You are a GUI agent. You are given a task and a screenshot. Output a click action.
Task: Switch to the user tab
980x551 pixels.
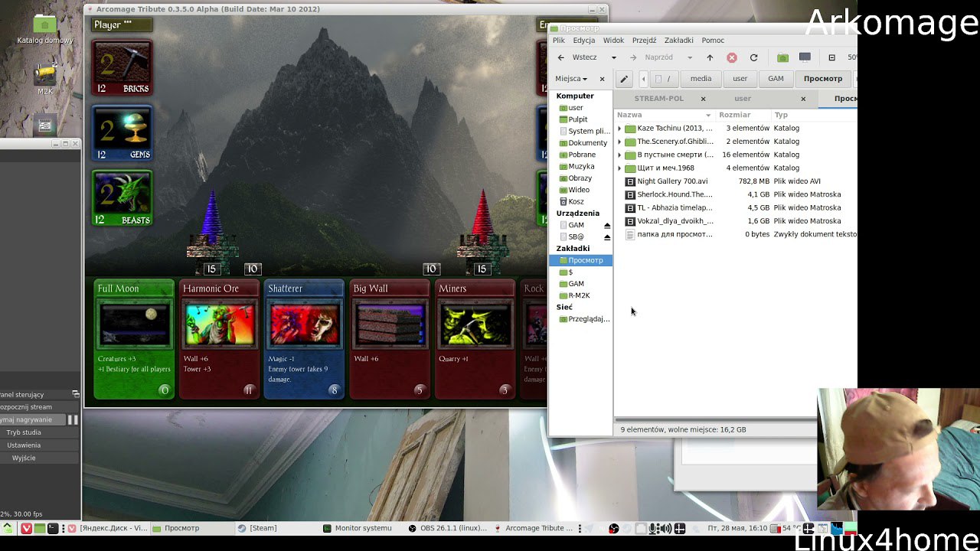click(x=743, y=99)
